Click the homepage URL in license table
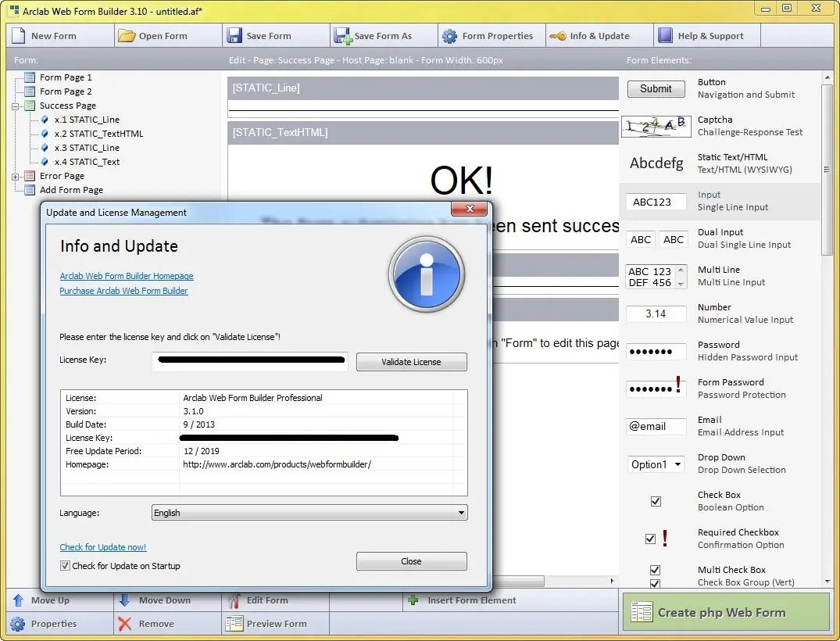Screen dimensions: 840x641 pyautogui.click(x=277, y=464)
